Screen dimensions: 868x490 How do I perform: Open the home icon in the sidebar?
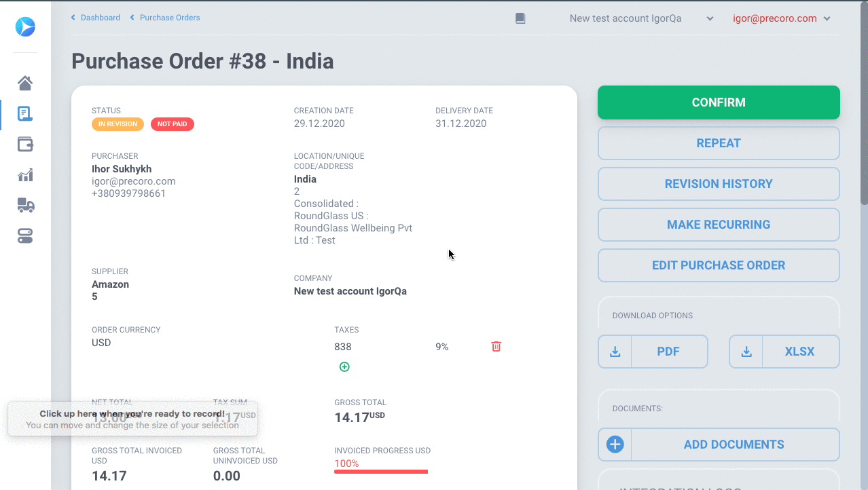coord(25,83)
